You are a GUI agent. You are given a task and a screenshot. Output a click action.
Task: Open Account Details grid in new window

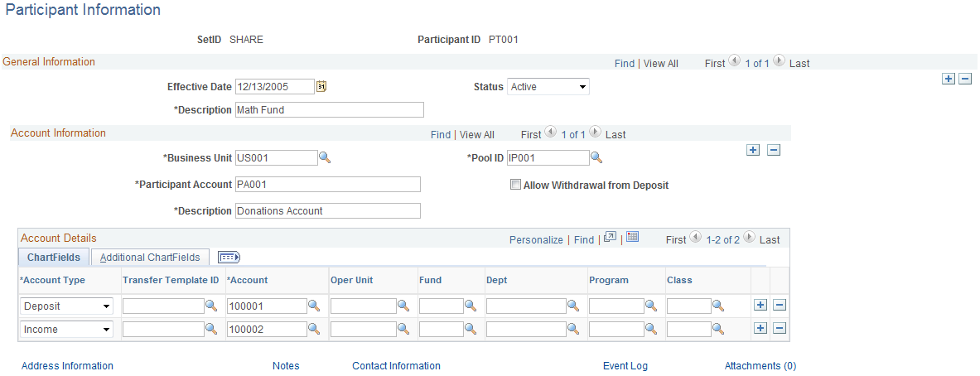[x=610, y=238]
